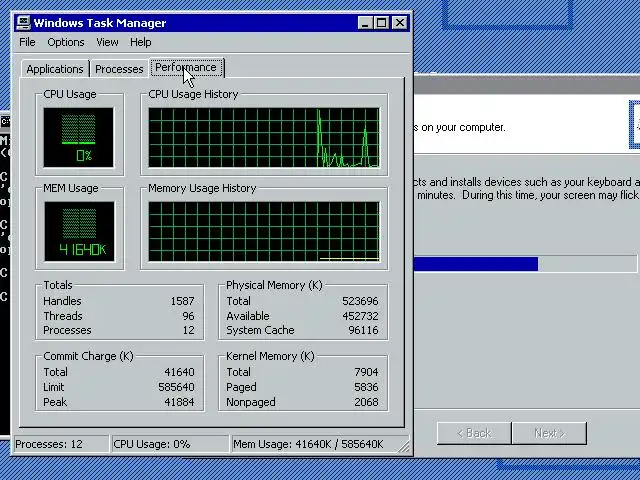Switch to the Applications tab
Screen dimensions: 640x480
pyautogui.click(x=55, y=69)
